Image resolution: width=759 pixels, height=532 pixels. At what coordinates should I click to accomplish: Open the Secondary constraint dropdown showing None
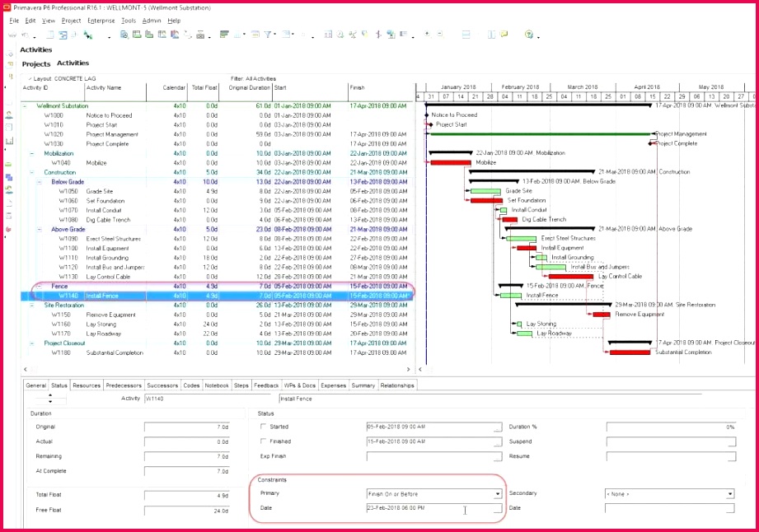coord(730,493)
